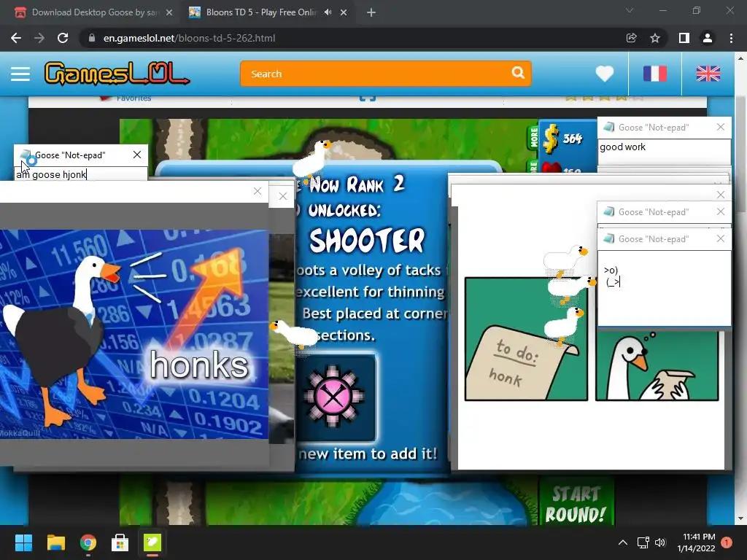Open the tab search dropdown arrow
This screenshot has height=560, width=747.
click(x=630, y=10)
